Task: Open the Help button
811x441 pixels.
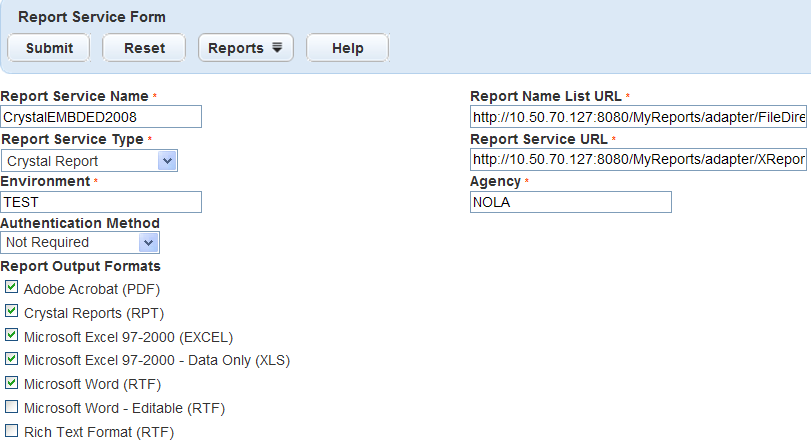Action: pyautogui.click(x=347, y=48)
